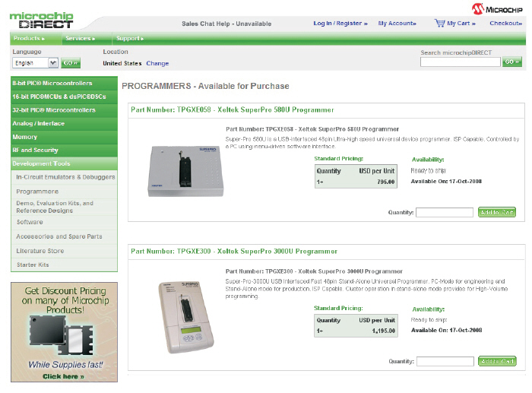Open Programmers sidebar link
The image size is (532, 393).
coord(37,192)
